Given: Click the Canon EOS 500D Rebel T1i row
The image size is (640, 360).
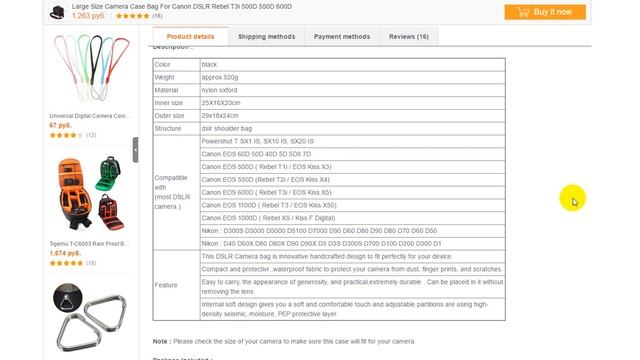Looking at the screenshot, I should (x=353, y=167).
